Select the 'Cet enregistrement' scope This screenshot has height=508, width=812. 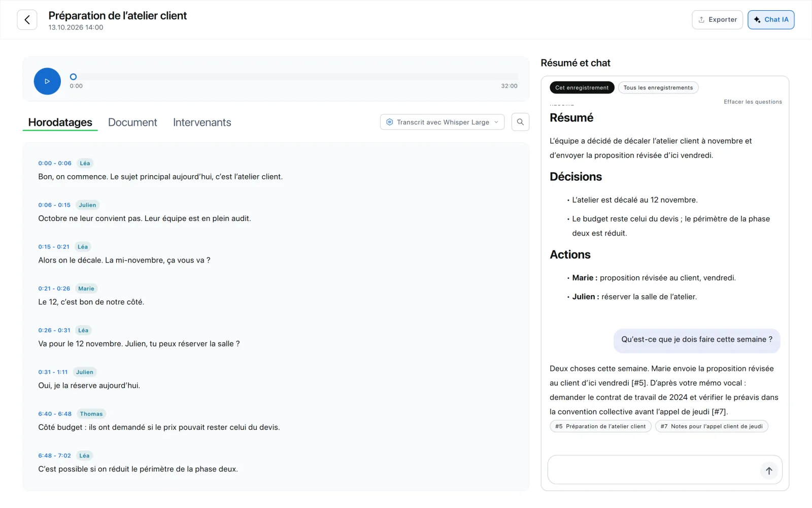coord(582,87)
